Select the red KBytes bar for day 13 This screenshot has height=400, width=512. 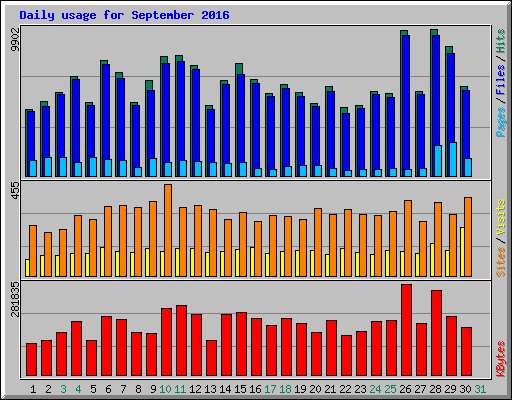tap(211, 358)
